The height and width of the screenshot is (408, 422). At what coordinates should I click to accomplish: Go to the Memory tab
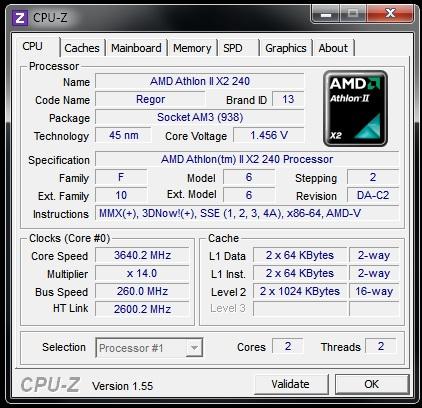coord(192,48)
